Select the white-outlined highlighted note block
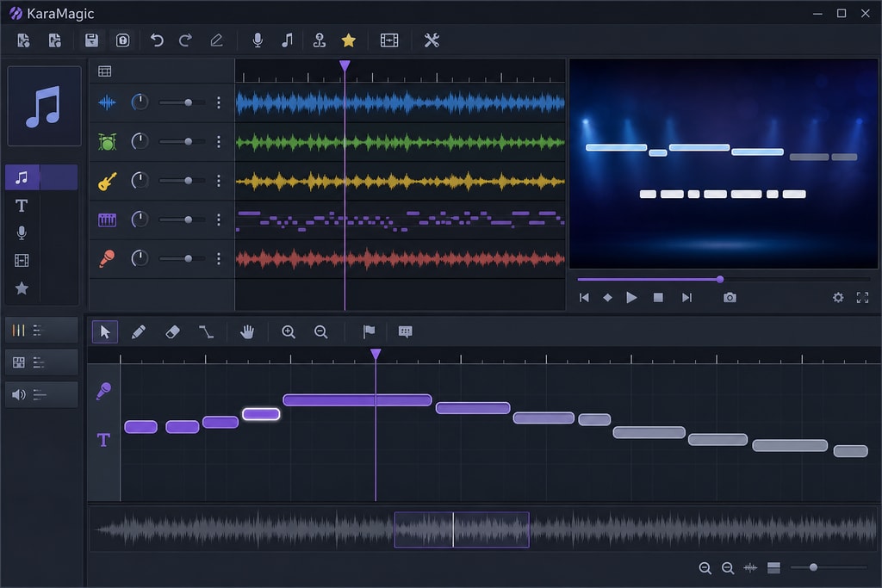This screenshot has height=588, width=882. coord(261,414)
